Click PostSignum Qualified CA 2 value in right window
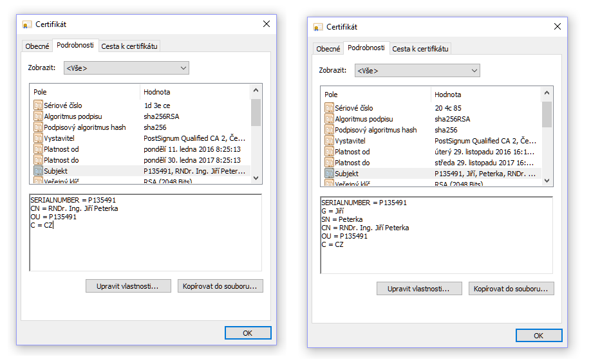The image size is (591, 364). click(x=485, y=141)
